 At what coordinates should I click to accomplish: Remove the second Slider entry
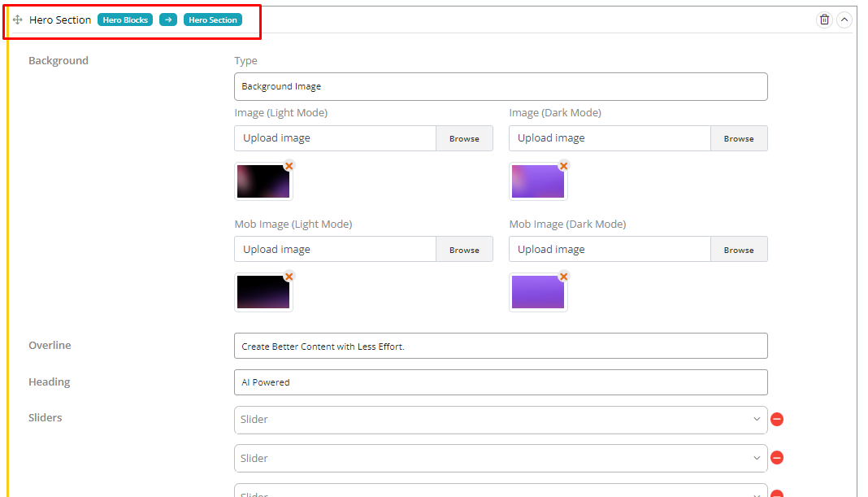776,458
